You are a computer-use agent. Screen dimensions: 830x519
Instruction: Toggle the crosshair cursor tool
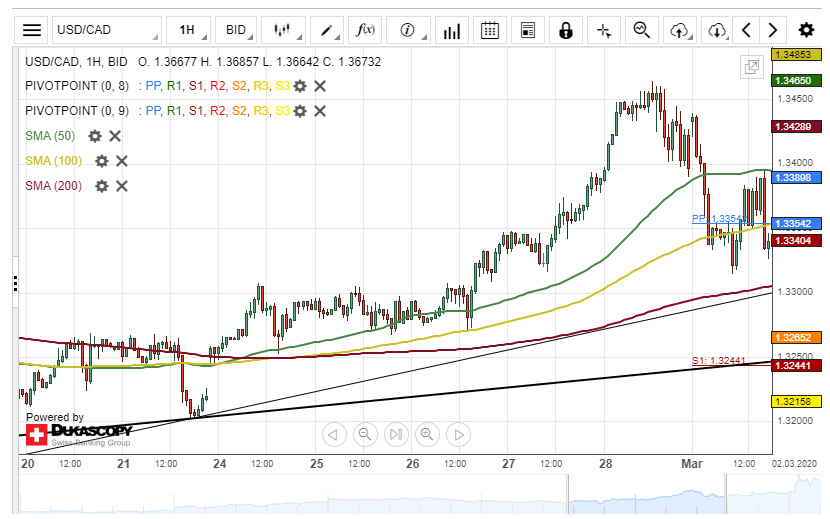603,30
